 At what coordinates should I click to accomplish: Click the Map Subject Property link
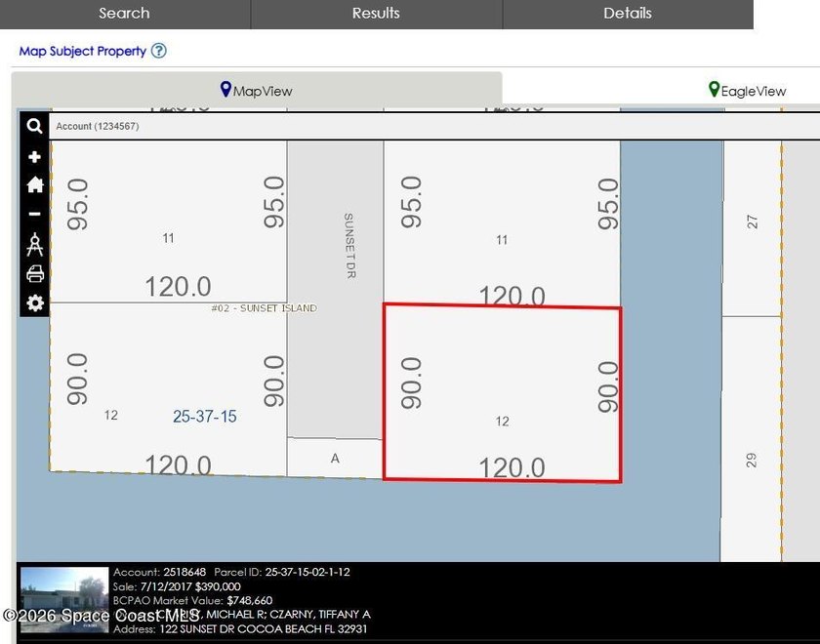point(83,51)
